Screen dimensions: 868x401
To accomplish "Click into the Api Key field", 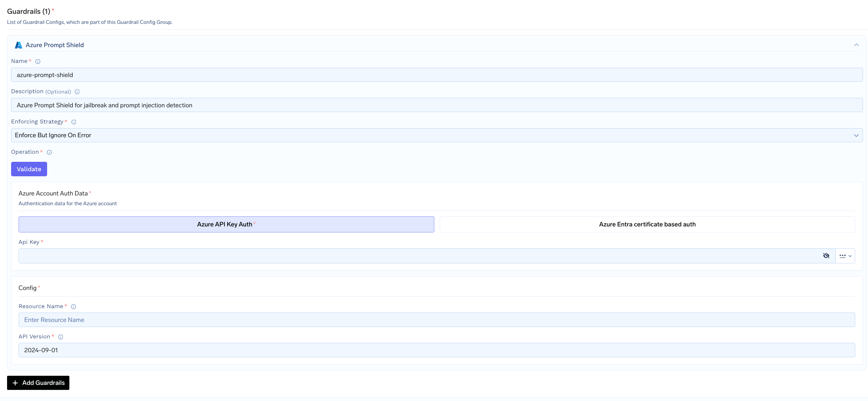I will click(418, 256).
